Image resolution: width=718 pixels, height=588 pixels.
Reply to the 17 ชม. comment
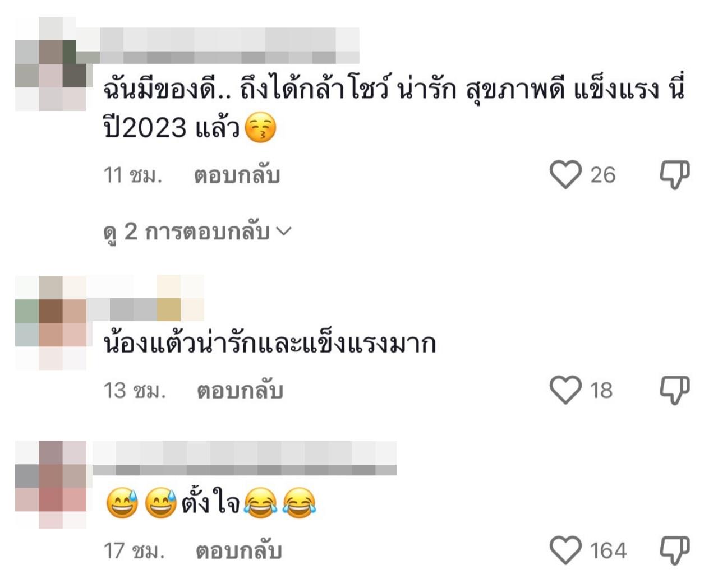point(238,551)
